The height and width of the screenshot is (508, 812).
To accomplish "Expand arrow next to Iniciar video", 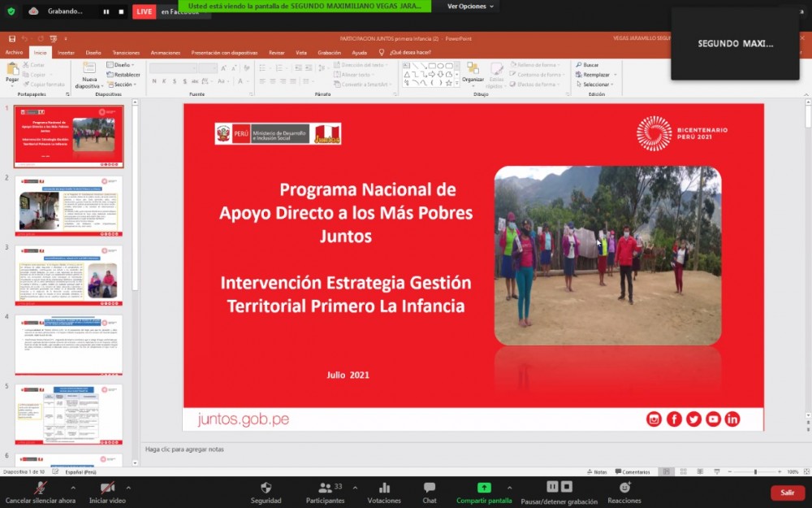I will coord(128,488).
